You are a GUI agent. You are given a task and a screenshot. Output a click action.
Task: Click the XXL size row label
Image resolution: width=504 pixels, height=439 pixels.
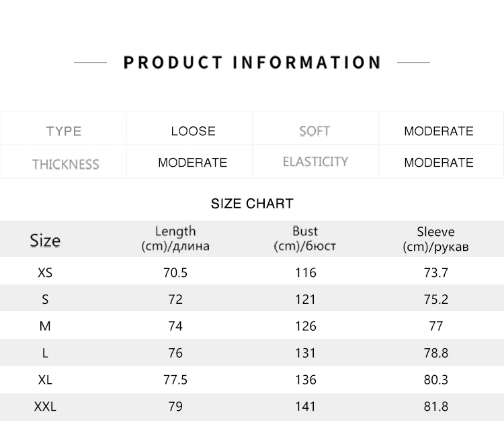(x=45, y=407)
